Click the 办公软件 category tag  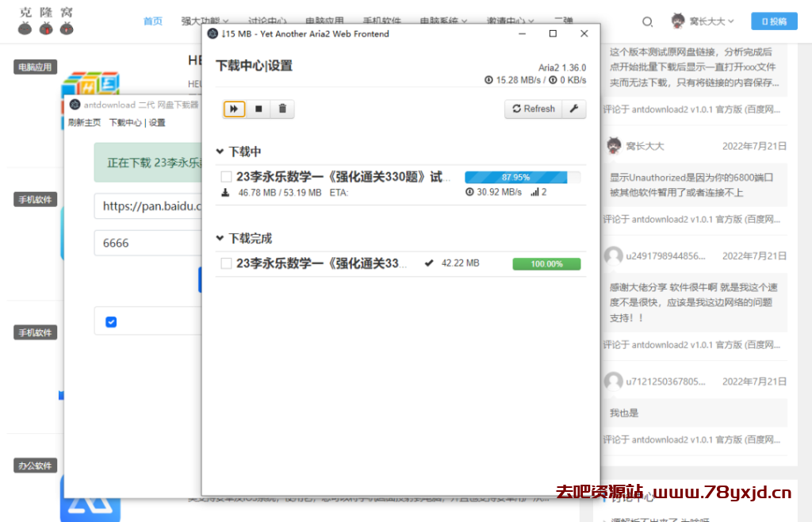(35, 466)
